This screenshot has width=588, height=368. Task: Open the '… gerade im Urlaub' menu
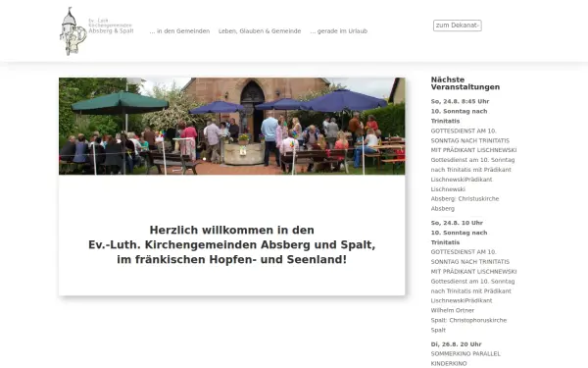coord(339,31)
